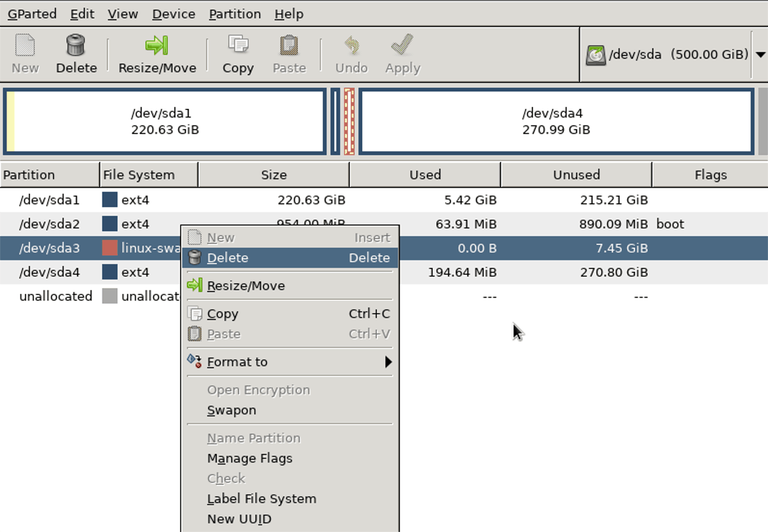
Task: Click the 270.80 GiB unused value
Action: pos(614,272)
